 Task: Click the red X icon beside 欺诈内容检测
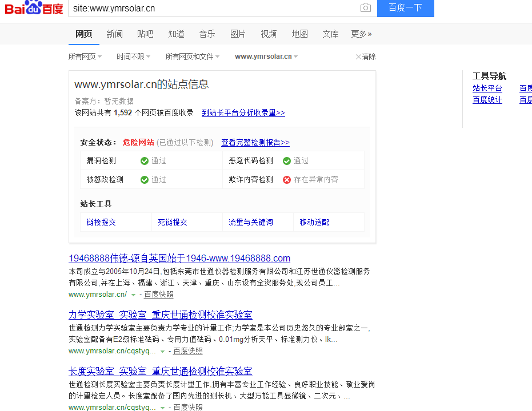click(287, 179)
